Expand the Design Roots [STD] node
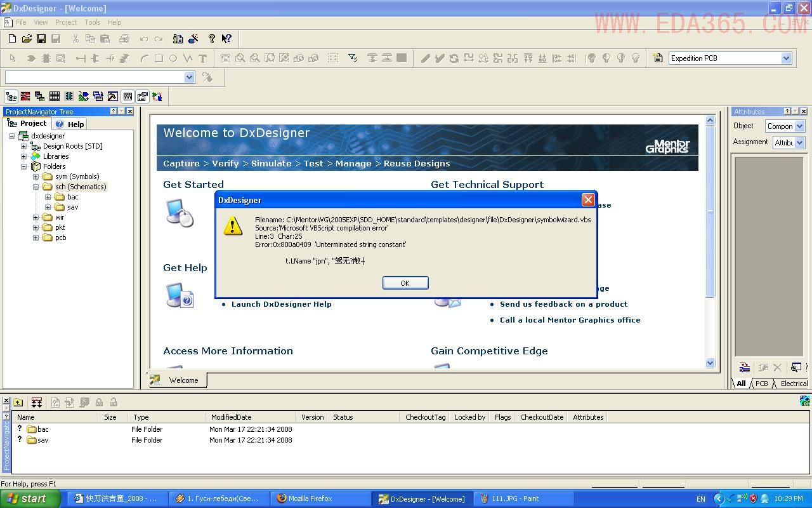This screenshot has width=812, height=508. 23,146
